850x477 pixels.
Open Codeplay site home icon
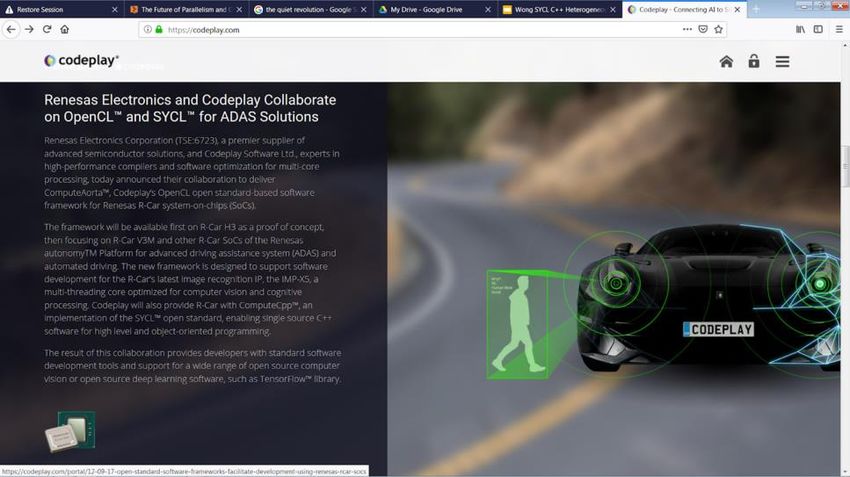point(726,61)
